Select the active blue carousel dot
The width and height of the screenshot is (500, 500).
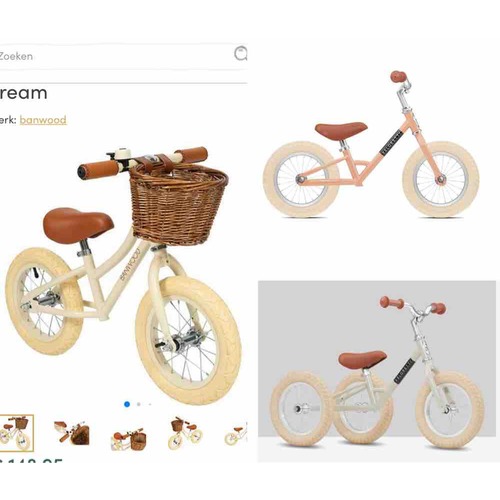tap(127, 404)
